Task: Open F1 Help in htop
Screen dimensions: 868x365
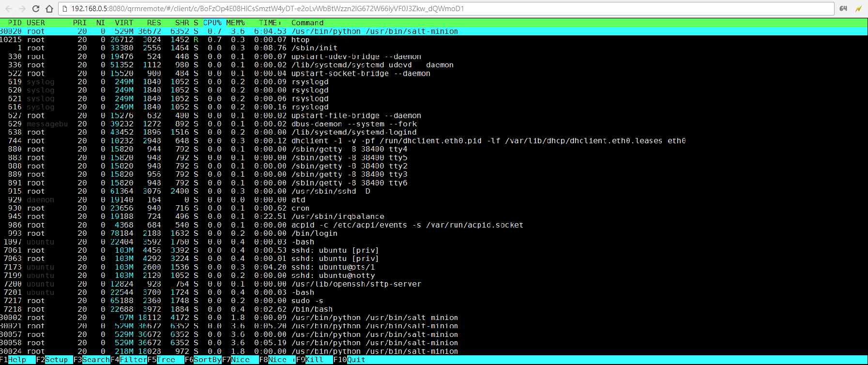Action: 17,360
